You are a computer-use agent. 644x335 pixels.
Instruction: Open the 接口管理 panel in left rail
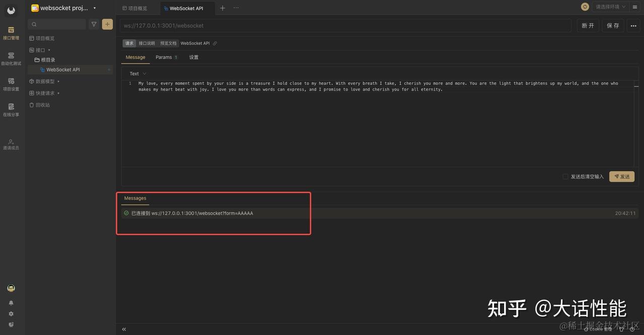[11, 31]
